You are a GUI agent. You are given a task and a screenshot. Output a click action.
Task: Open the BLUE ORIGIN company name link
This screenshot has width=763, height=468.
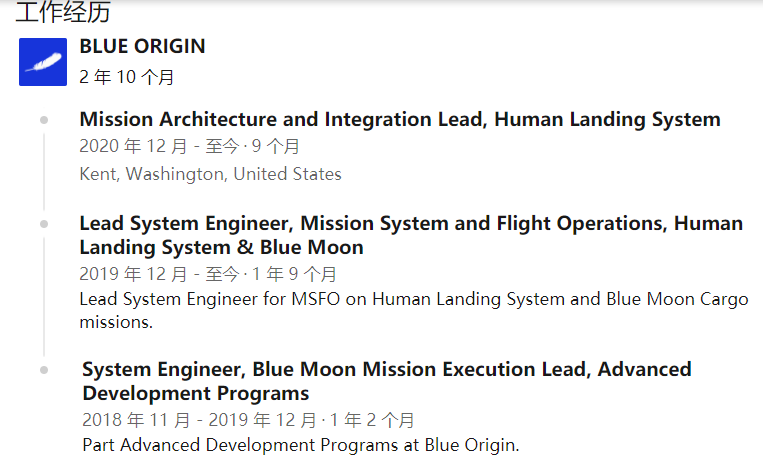tap(143, 47)
